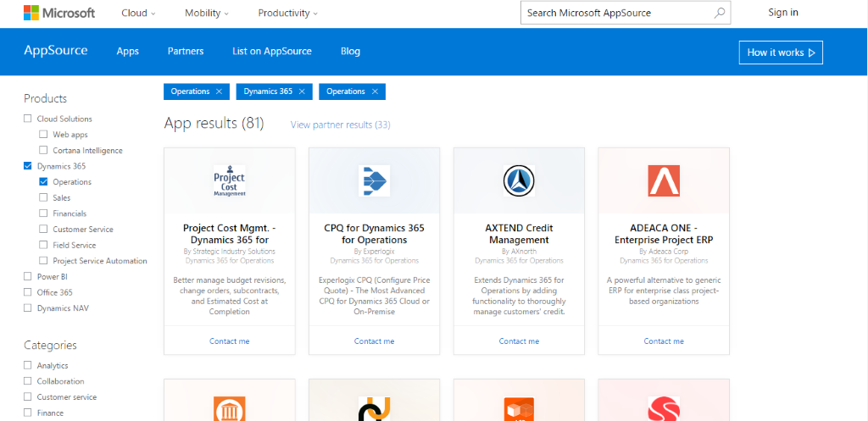The height and width of the screenshot is (421, 868).
Task: Open the Blog tab
Action: click(350, 52)
